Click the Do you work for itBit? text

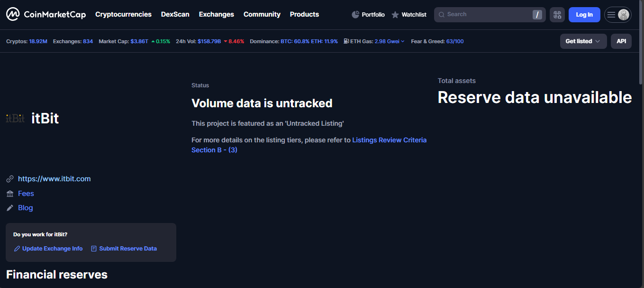[x=40, y=234]
